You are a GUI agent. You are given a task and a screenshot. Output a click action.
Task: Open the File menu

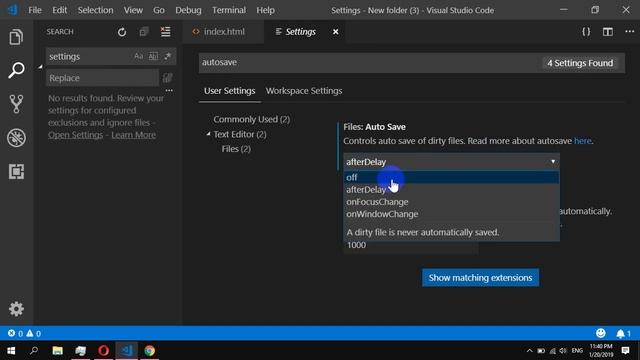(x=35, y=10)
